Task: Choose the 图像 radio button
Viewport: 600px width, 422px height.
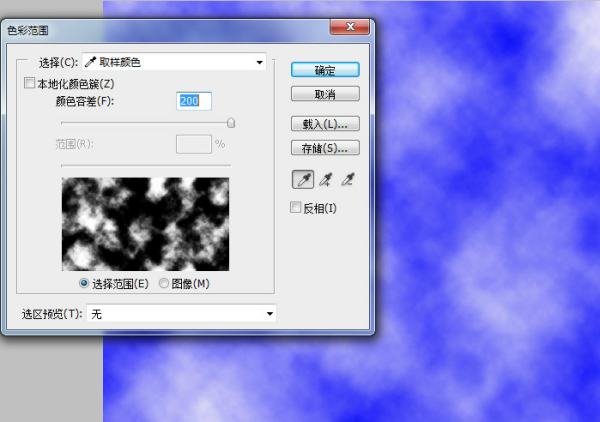Action: [x=164, y=283]
